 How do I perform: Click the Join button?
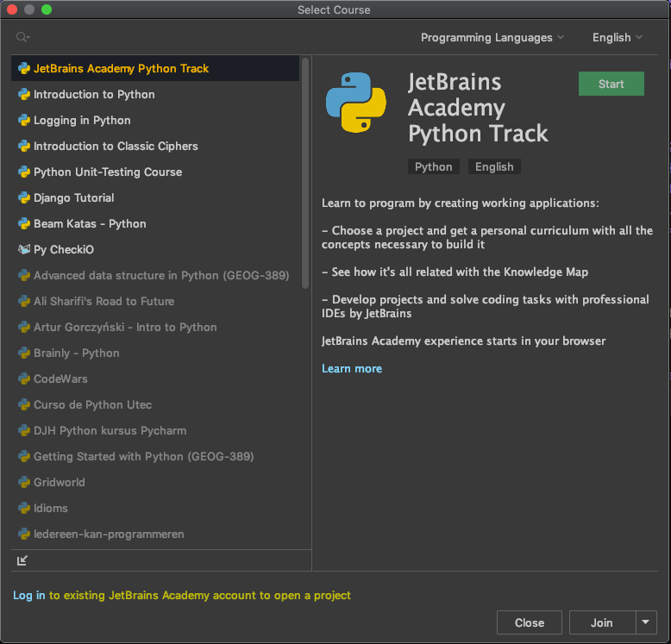point(602,622)
